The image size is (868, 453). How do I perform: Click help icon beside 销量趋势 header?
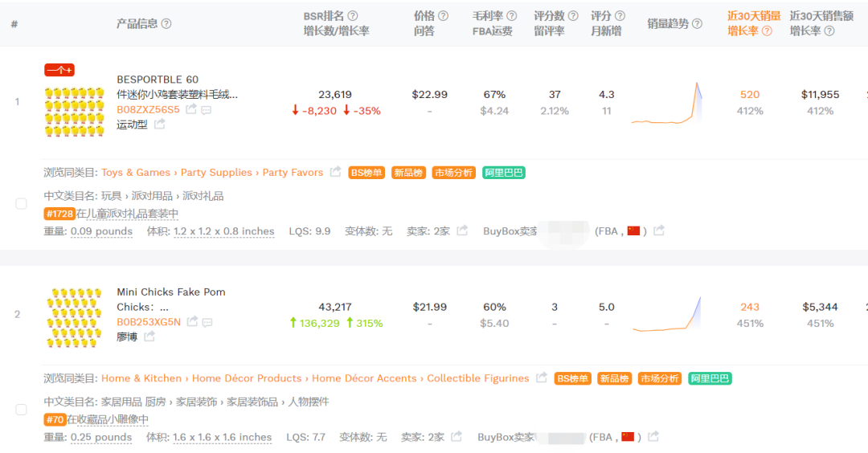697,23
